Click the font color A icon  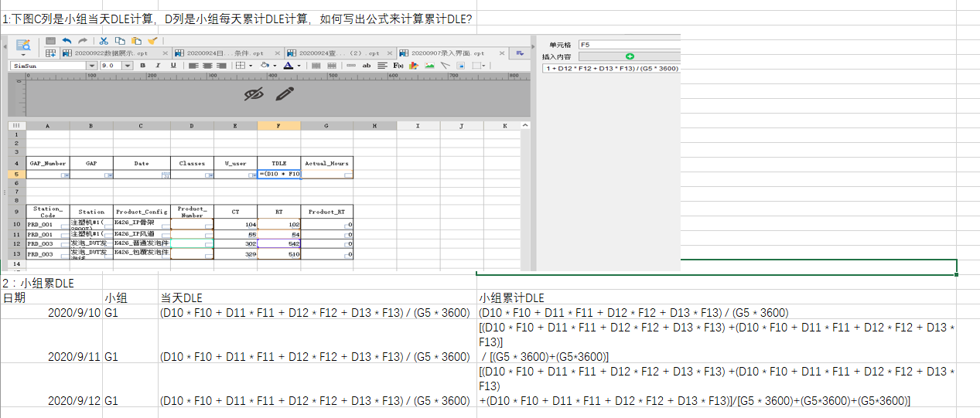coord(288,66)
